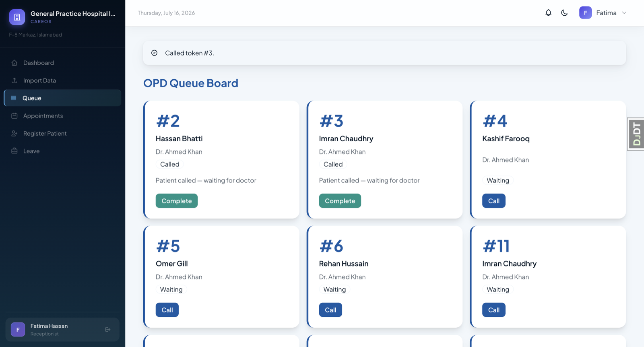Click Dr. Ahmed Khan on Kashif Farooq card
The height and width of the screenshot is (347, 644).
coord(506,160)
